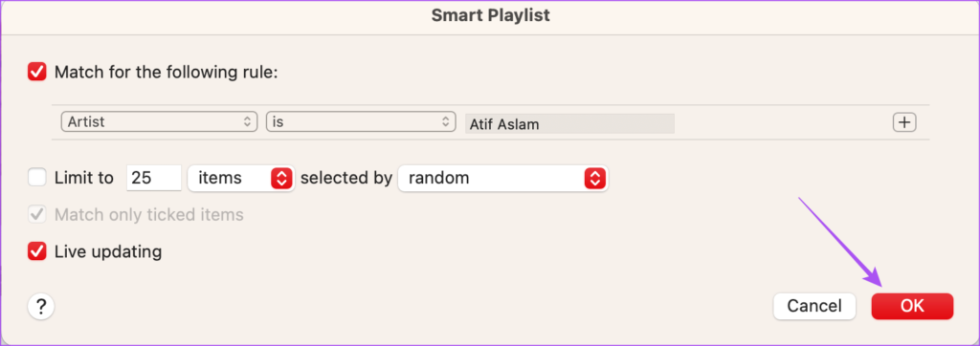Uncheck Match for the following rule
This screenshot has width=980, height=346.
tap(37, 73)
